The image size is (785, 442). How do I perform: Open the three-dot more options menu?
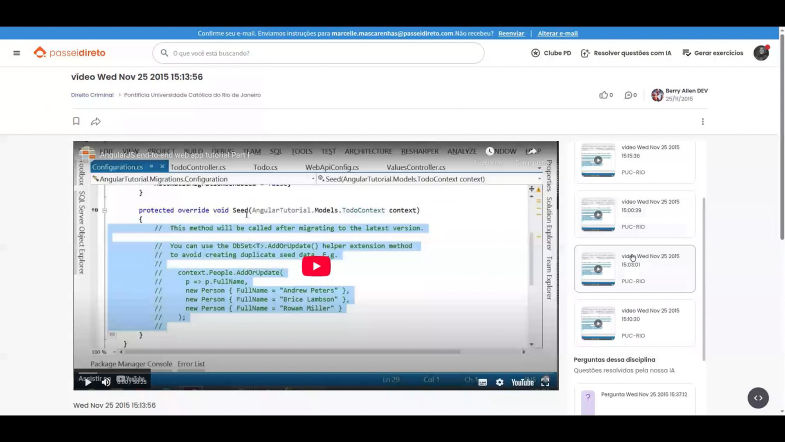[x=702, y=121]
